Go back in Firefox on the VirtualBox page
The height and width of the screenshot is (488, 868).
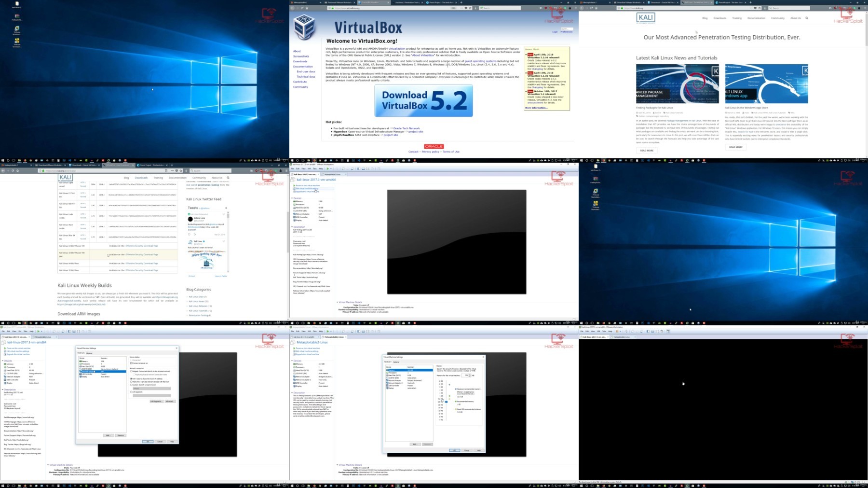(x=293, y=8)
